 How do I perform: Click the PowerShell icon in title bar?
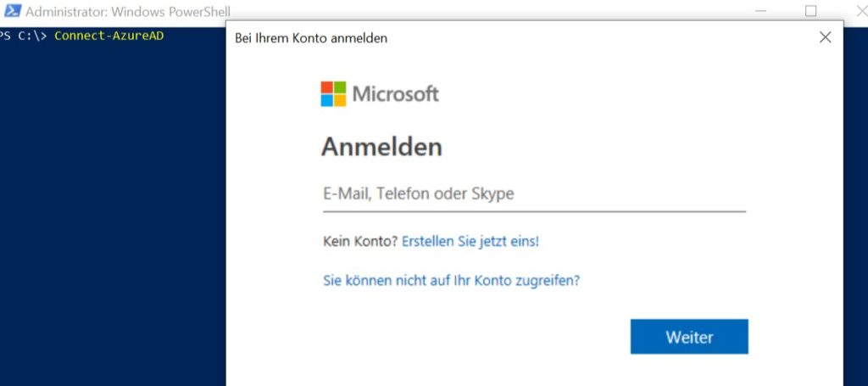12,10
